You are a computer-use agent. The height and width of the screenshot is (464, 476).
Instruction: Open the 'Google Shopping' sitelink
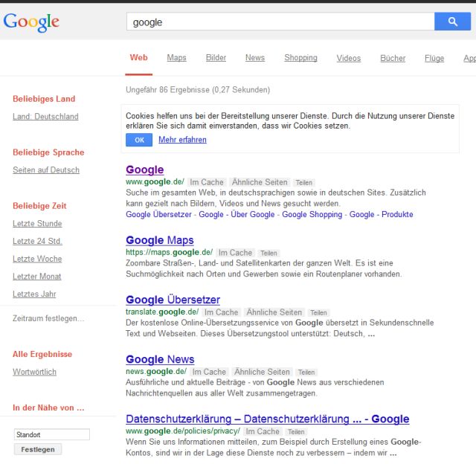coord(312,214)
